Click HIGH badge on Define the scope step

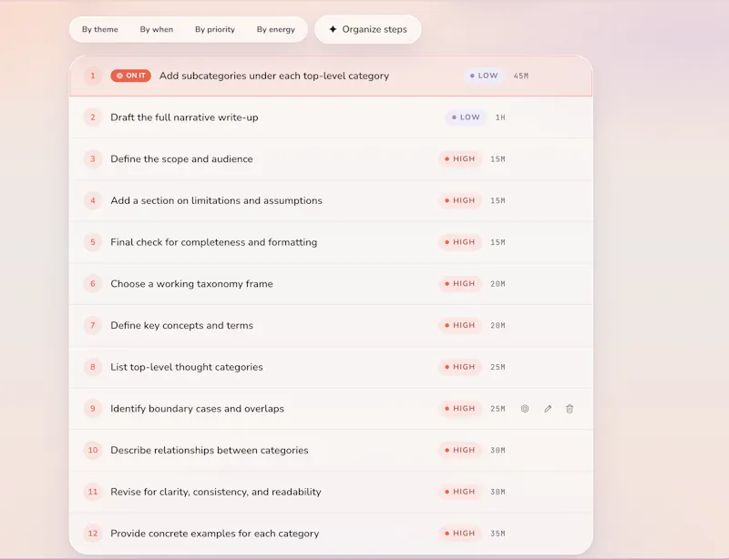point(460,159)
